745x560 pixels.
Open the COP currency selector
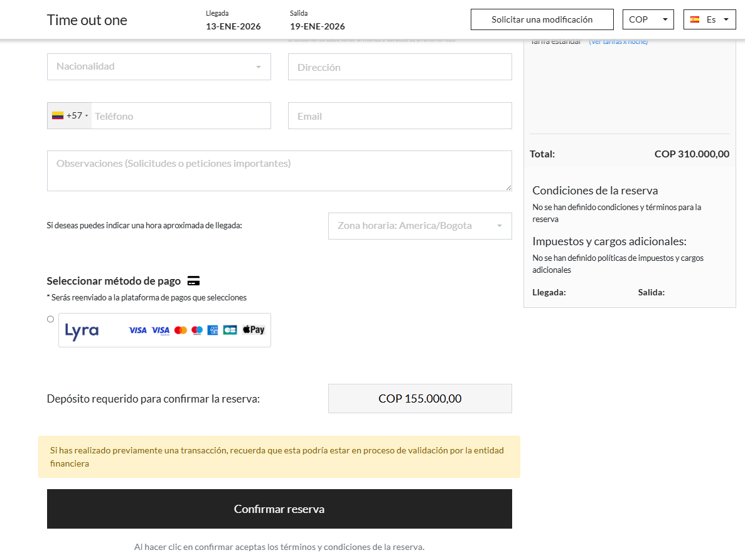(x=648, y=19)
